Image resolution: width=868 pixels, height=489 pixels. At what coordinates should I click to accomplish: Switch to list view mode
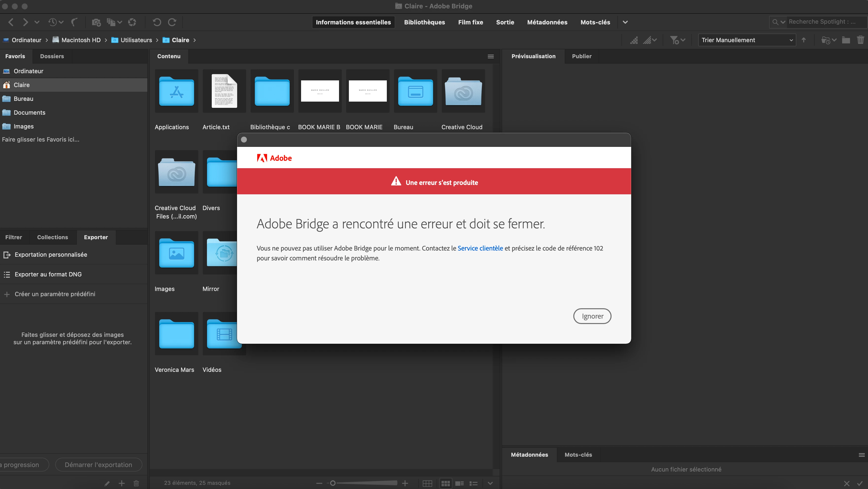coord(474,483)
